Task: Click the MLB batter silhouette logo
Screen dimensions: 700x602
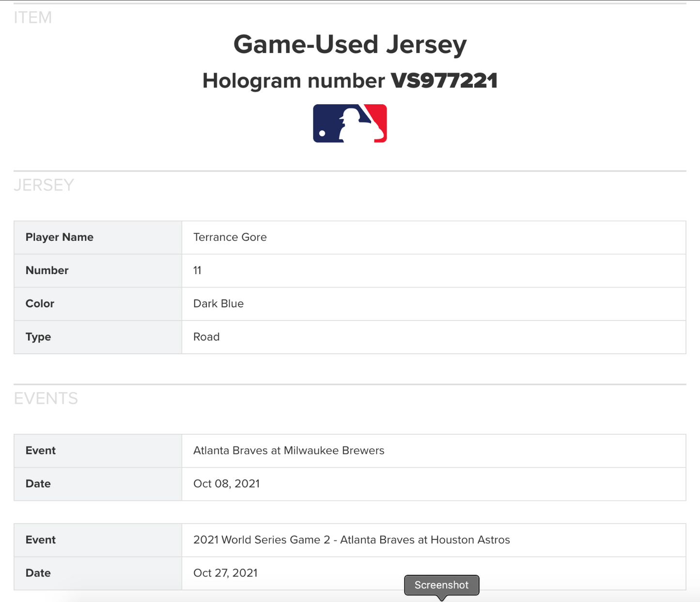Action: [x=350, y=123]
